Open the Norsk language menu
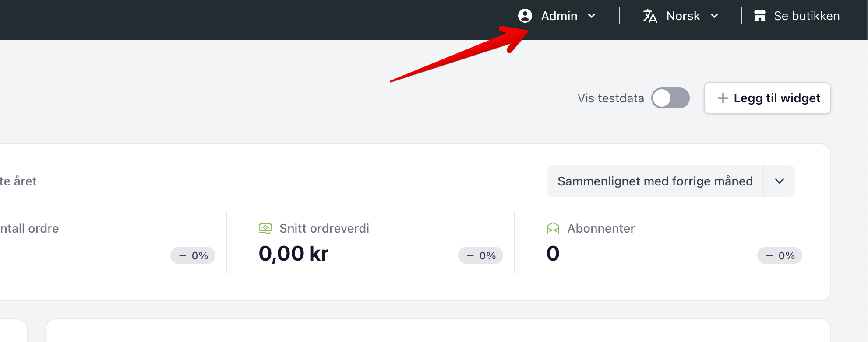Viewport: 868px width, 342px height. coord(681,16)
